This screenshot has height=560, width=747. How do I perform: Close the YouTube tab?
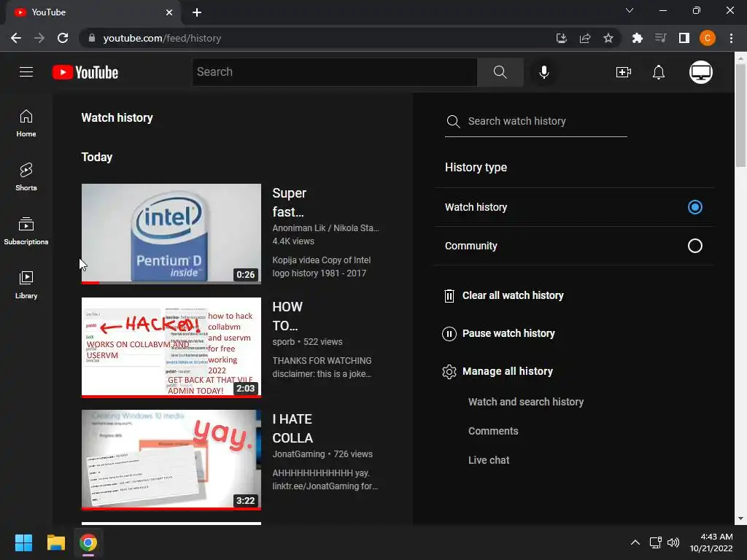169,12
